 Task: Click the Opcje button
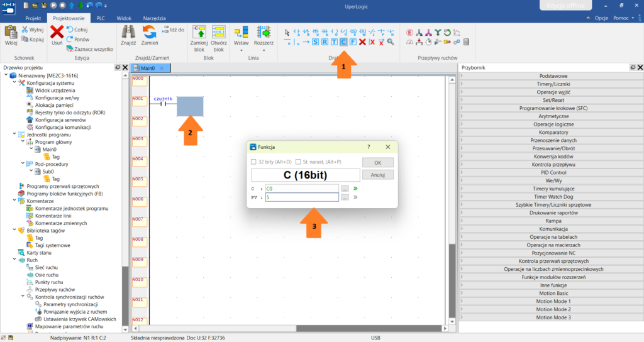601,18
